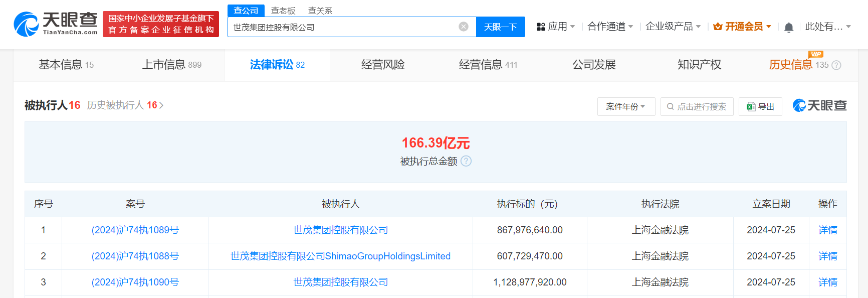868x298 pixels.
Task: Click 详情 for the 1090号 case
Action: (x=827, y=282)
